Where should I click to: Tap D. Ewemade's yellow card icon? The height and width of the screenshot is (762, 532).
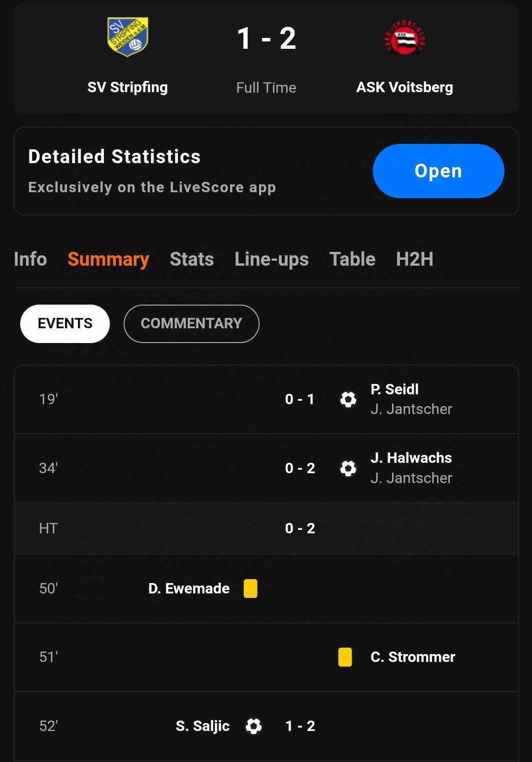tap(251, 589)
